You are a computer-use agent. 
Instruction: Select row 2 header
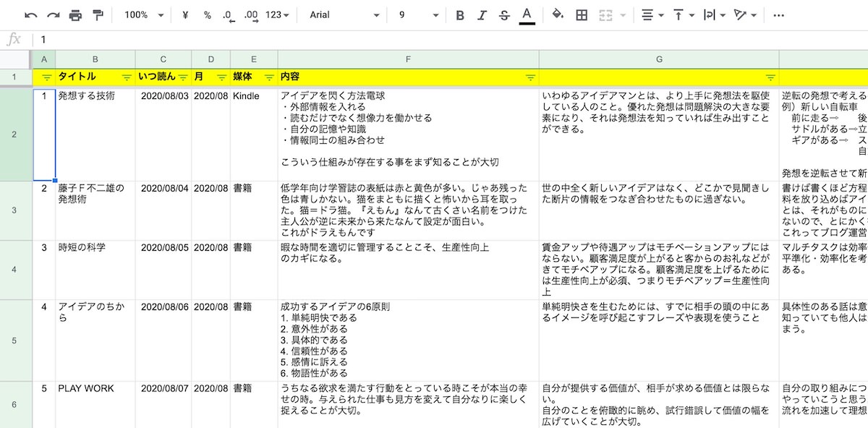[16, 134]
